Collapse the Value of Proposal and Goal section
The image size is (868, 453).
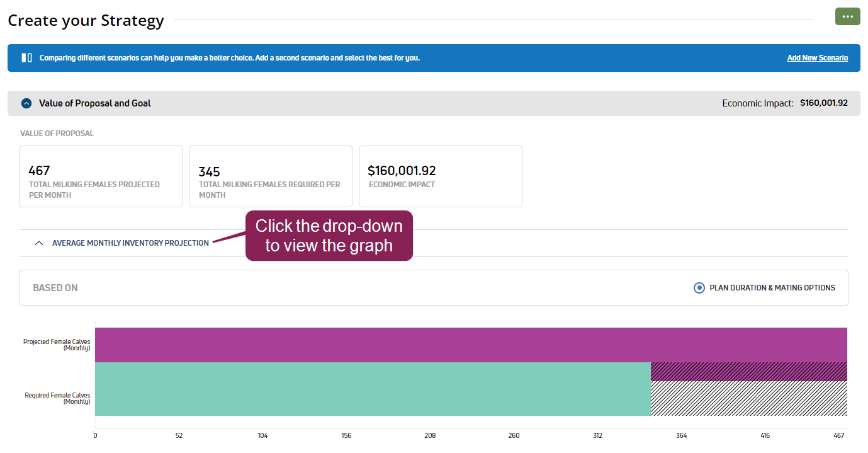(x=26, y=103)
